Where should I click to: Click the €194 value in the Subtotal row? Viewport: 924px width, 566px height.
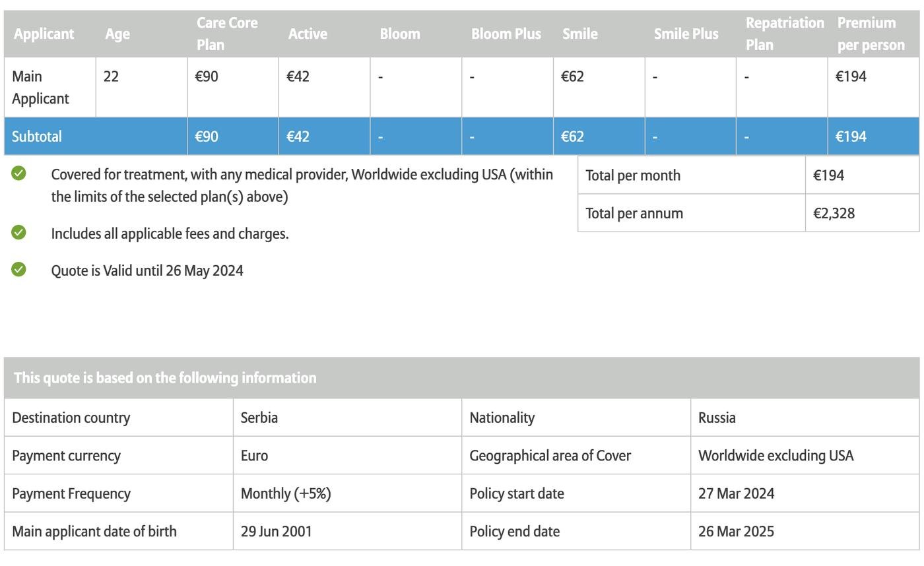(851, 137)
